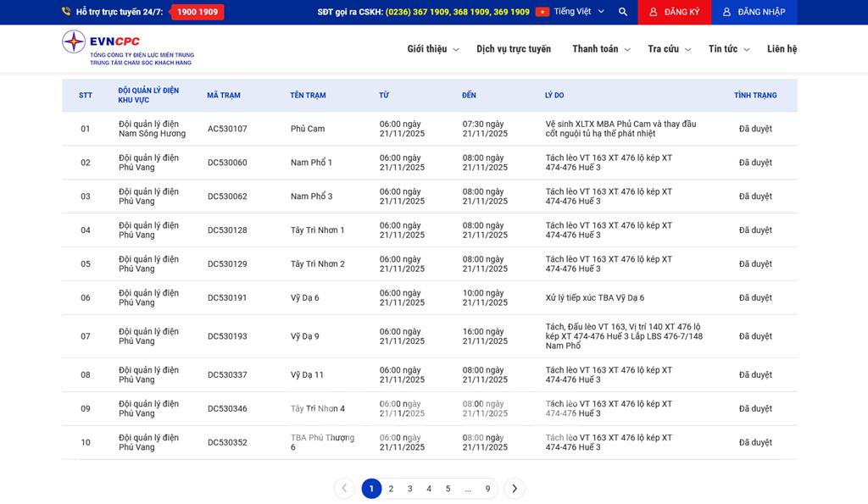Click the phone support icon

pos(66,12)
